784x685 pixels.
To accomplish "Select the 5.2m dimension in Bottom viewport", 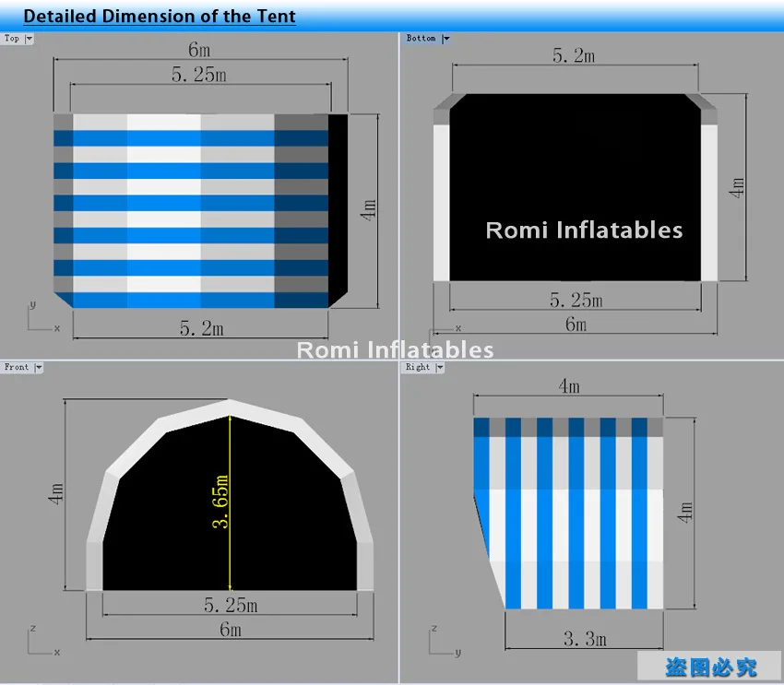I will pos(574,55).
